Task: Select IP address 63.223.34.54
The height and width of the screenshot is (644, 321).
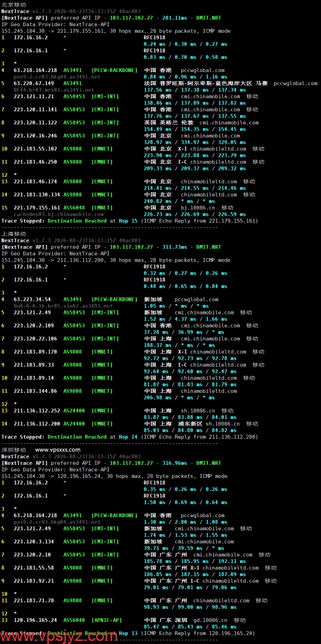Action: coord(32,299)
